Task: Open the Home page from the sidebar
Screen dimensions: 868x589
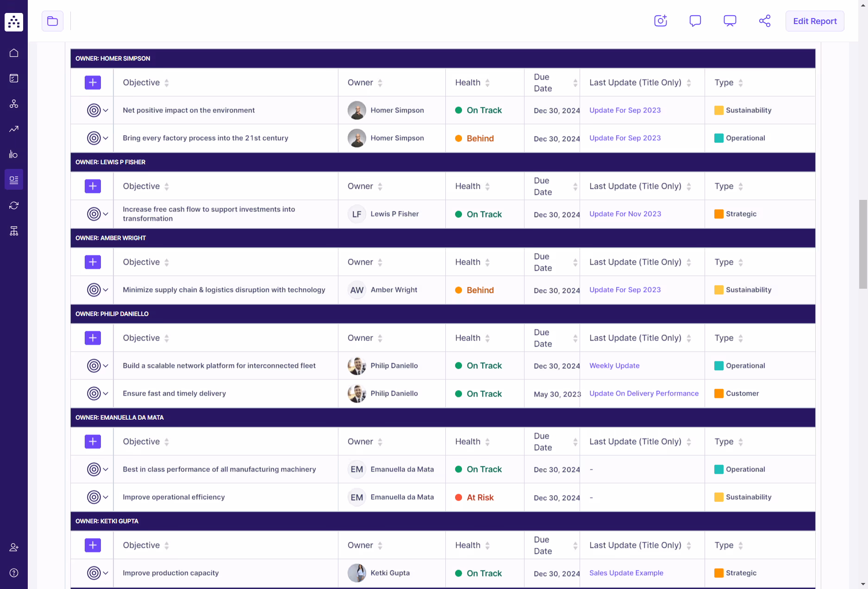Action: [x=13, y=53]
